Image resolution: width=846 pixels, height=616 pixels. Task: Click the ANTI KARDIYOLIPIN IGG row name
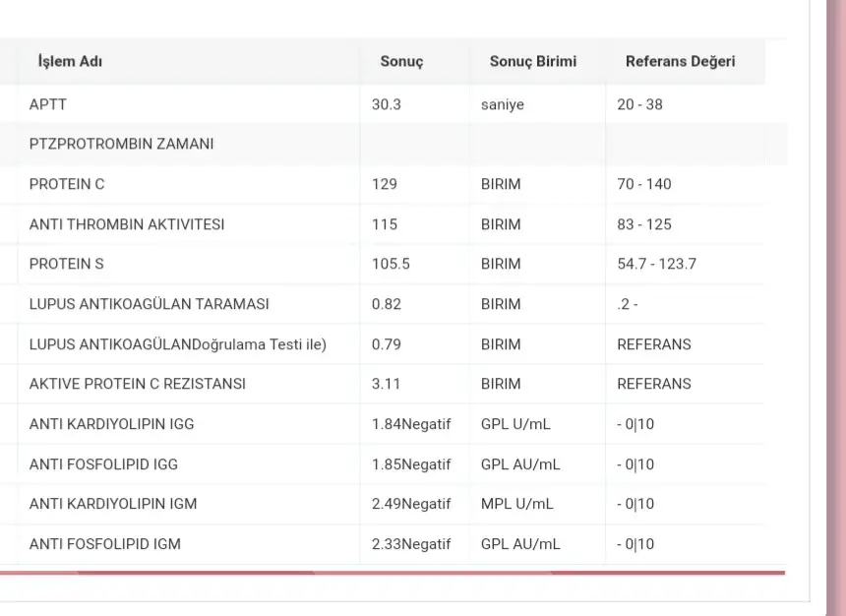coord(111,424)
